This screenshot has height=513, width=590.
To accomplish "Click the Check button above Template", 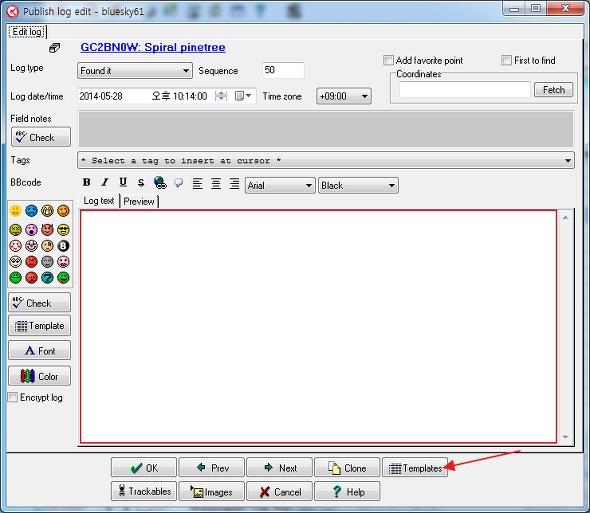I will pos(39,303).
